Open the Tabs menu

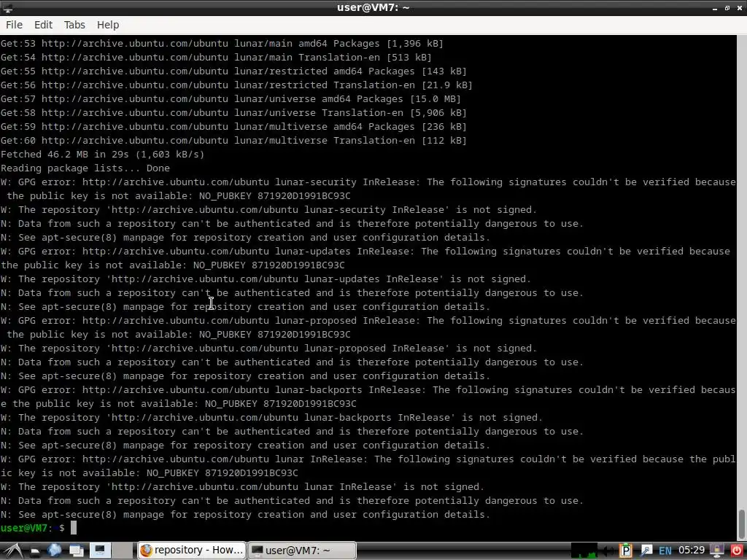tap(74, 25)
